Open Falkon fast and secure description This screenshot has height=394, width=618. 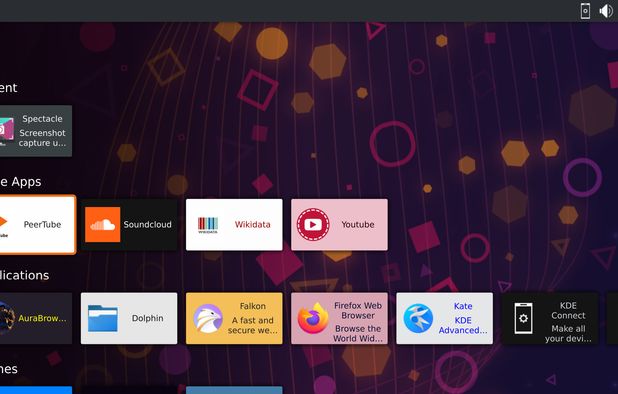[x=253, y=325]
